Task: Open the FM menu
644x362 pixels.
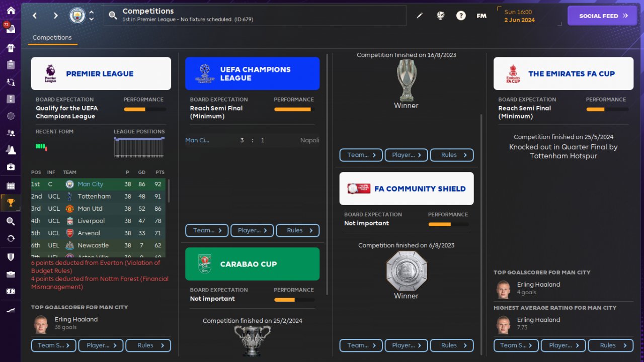Action: [481, 16]
